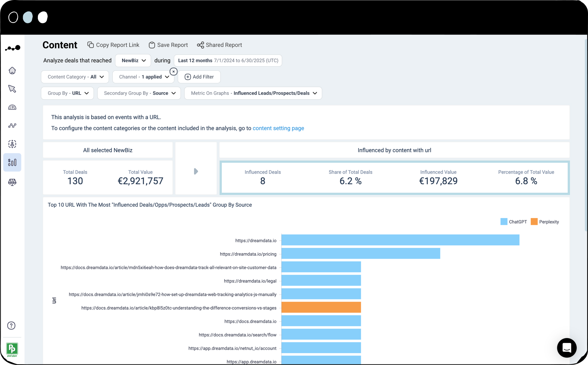Click the page vertical scrollbar
Screen dimensions: 588x365
586,135
